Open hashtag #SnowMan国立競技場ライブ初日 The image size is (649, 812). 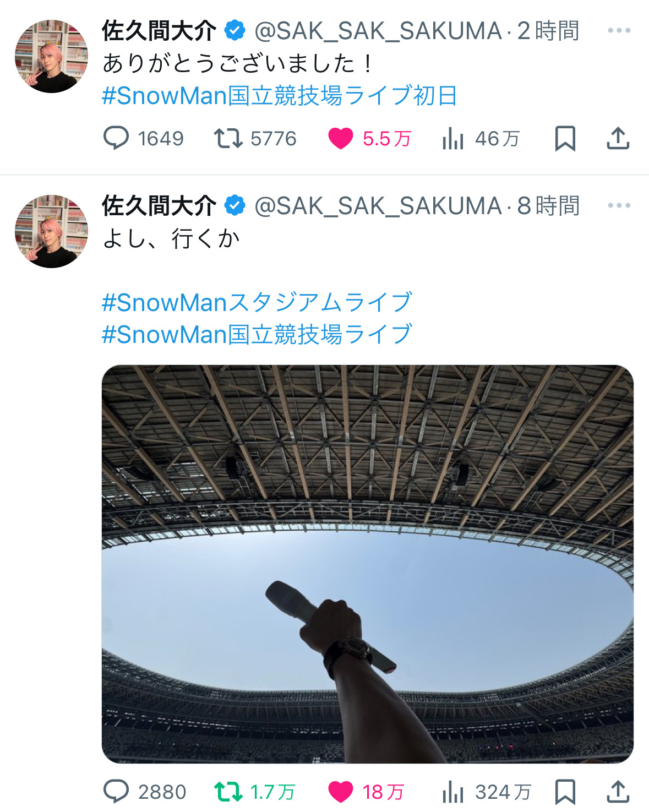click(x=280, y=96)
